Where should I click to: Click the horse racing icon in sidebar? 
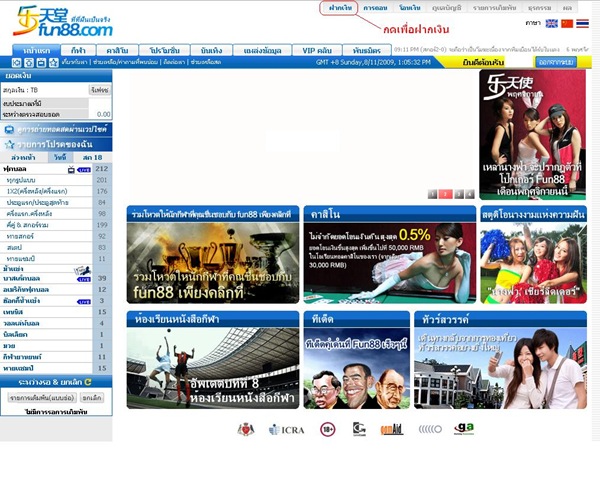click(x=82, y=270)
